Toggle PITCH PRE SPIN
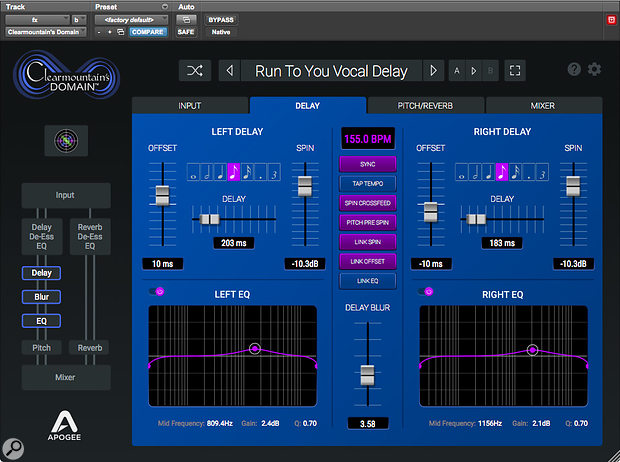 (x=368, y=222)
